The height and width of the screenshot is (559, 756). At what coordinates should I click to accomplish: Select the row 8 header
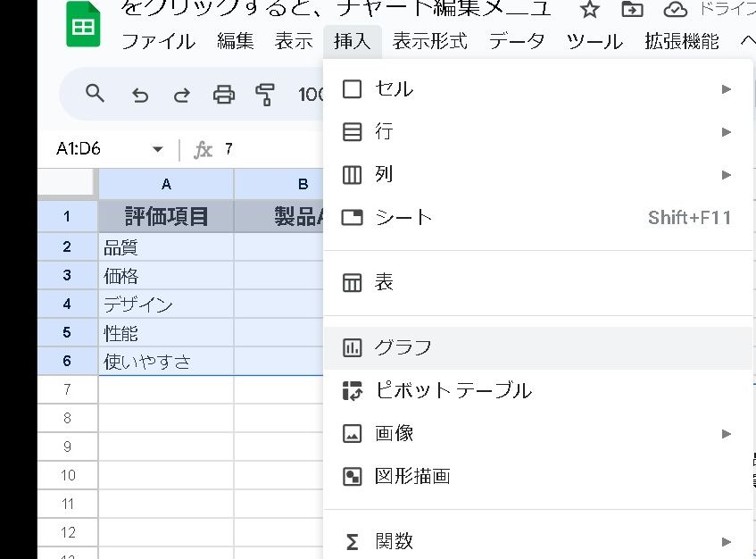[68, 419]
